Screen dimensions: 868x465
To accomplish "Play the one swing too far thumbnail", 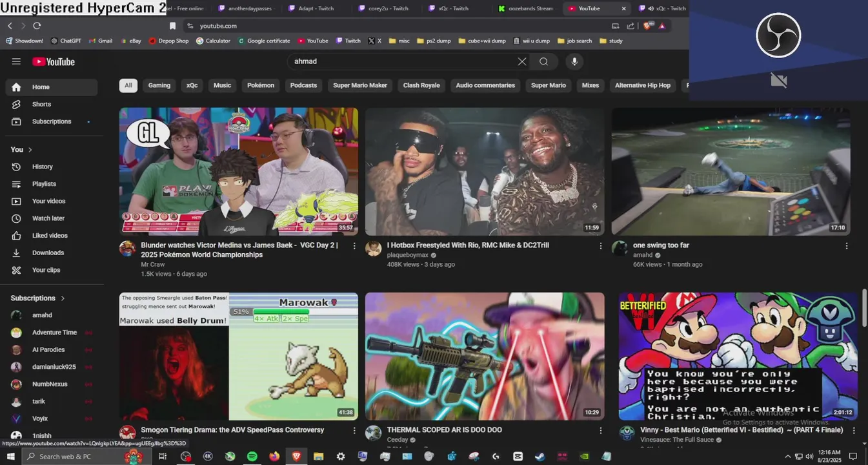I will (731, 171).
